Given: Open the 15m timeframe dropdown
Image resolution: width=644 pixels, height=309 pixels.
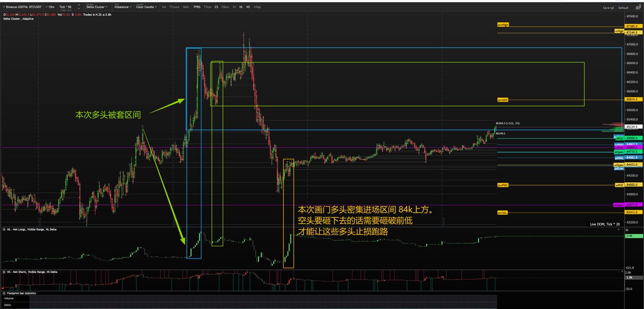Looking at the screenshot, I should tap(50, 7).
